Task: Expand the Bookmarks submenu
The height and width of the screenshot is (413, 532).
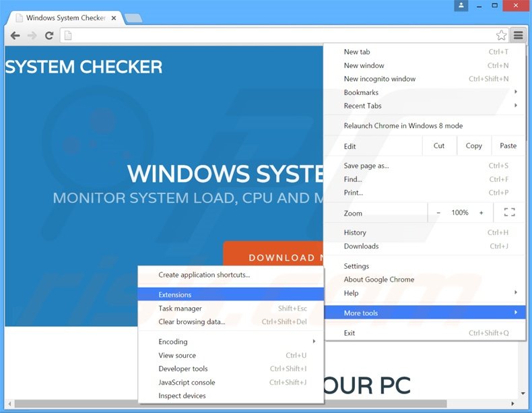Action: point(424,92)
